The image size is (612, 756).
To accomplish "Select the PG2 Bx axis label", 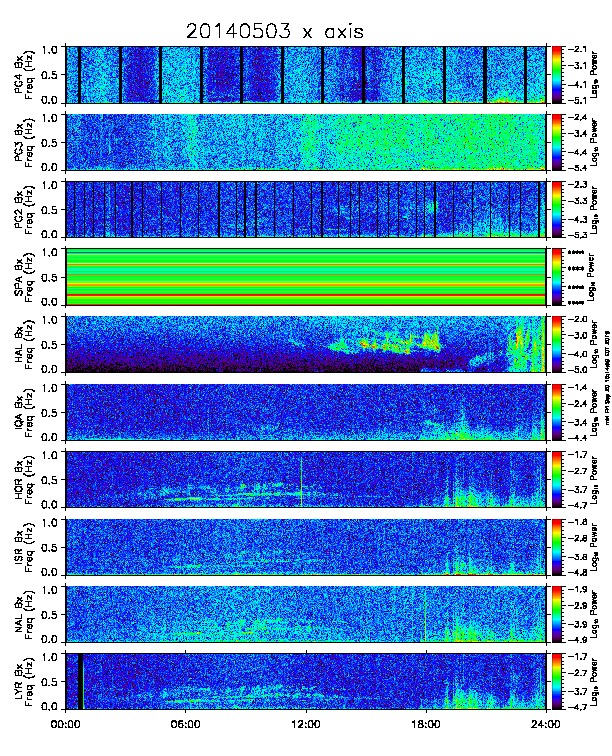I will point(19,210).
